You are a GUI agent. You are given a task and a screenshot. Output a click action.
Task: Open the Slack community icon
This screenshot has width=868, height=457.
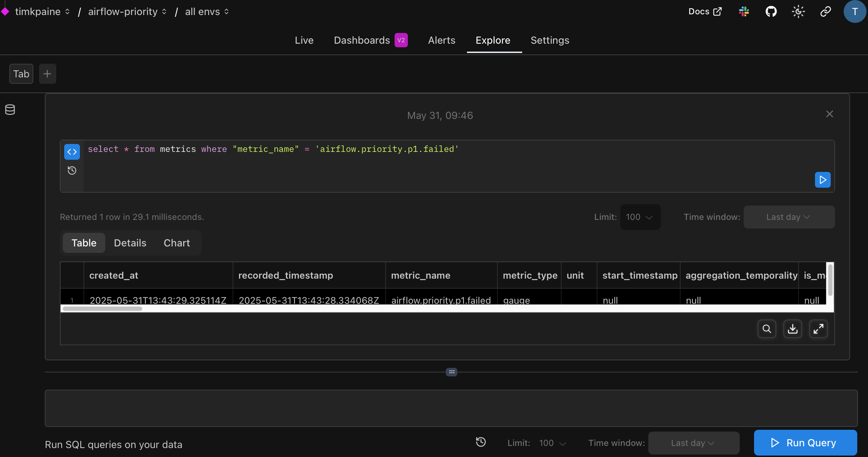click(x=744, y=12)
